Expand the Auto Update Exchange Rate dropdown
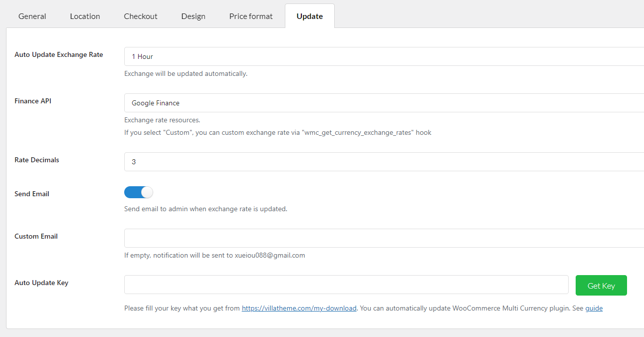 pos(384,56)
